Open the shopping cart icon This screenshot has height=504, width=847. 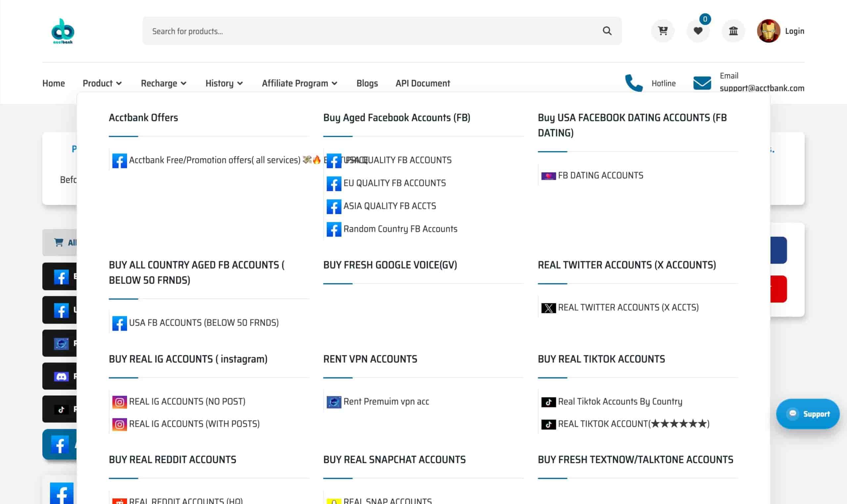click(x=662, y=31)
